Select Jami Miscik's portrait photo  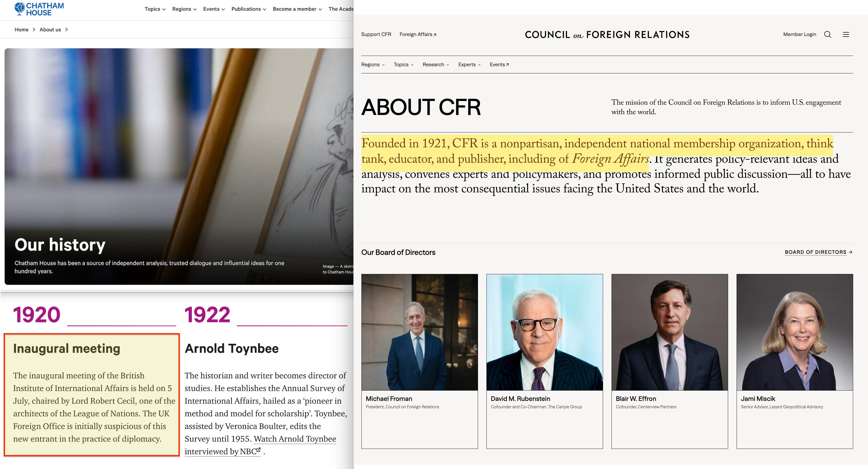tap(795, 332)
